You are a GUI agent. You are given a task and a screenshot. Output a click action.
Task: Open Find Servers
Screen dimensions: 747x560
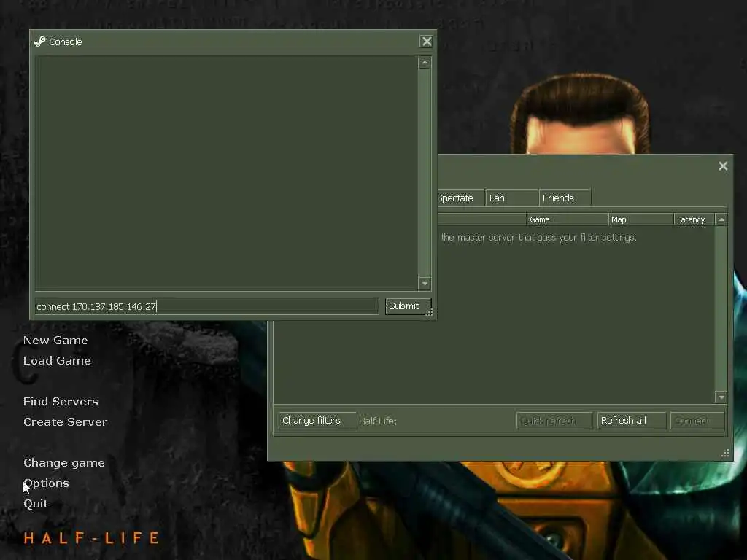pyautogui.click(x=61, y=402)
